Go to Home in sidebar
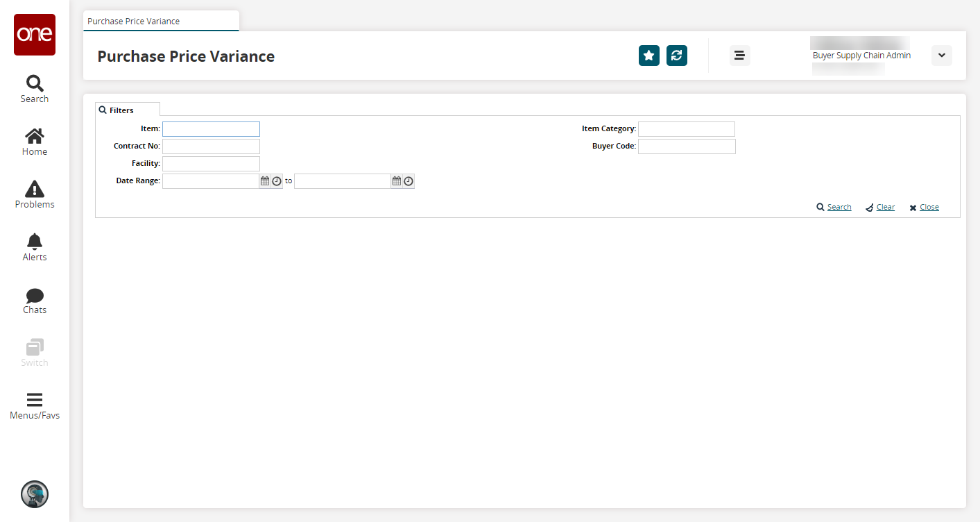Viewport: 980px width, 522px height. pyautogui.click(x=35, y=142)
